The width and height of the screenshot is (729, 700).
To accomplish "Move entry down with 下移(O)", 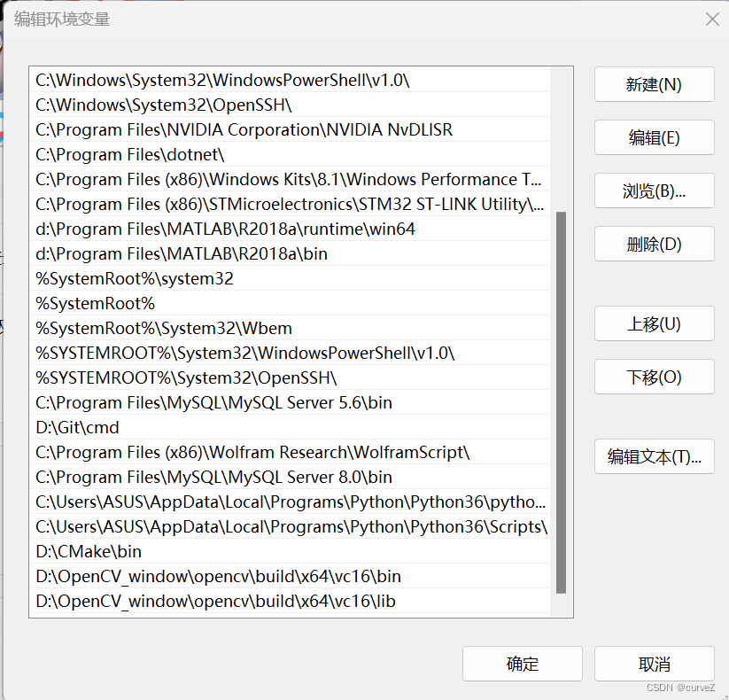I will click(x=654, y=377).
